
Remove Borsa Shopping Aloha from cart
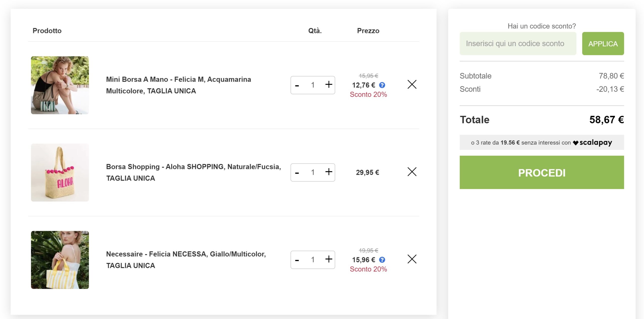412,172
